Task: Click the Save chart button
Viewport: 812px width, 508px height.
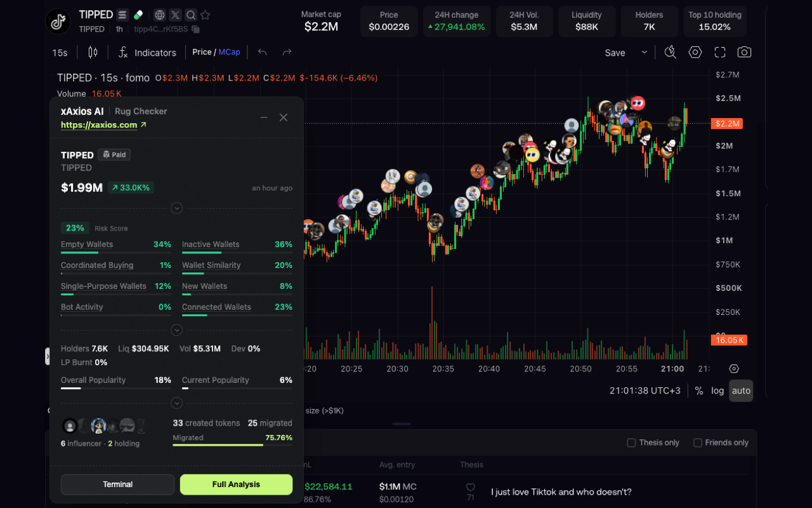Action: [615, 53]
